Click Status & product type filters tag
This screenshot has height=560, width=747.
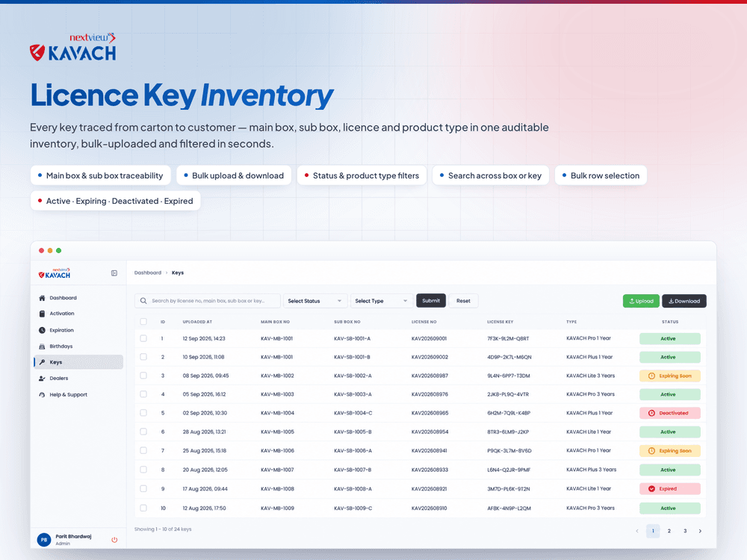(x=362, y=175)
